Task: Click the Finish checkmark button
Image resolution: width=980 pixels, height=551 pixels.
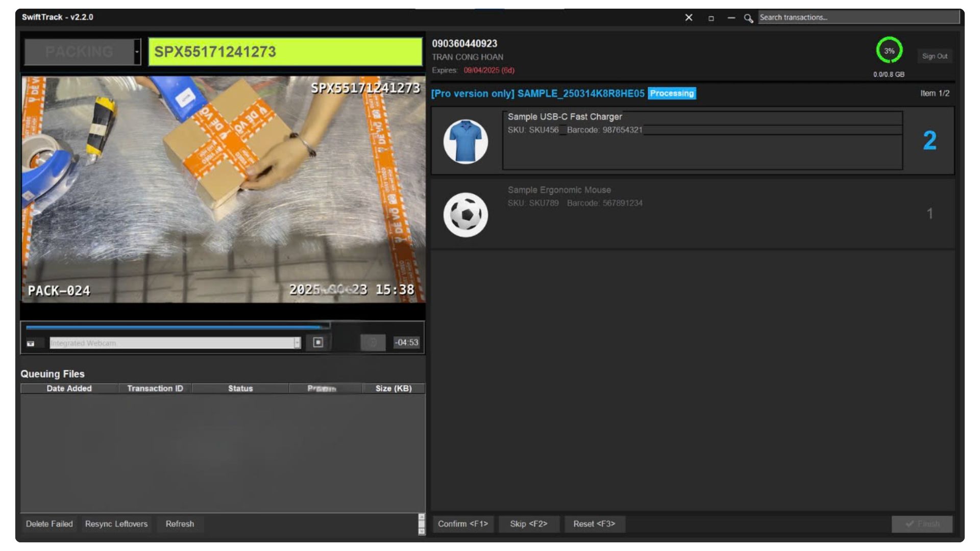Action: tap(922, 524)
